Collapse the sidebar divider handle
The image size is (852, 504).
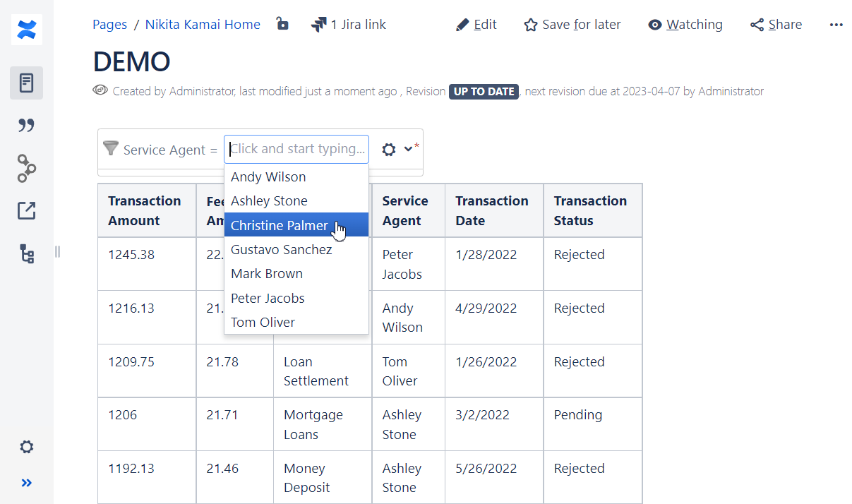(x=56, y=251)
